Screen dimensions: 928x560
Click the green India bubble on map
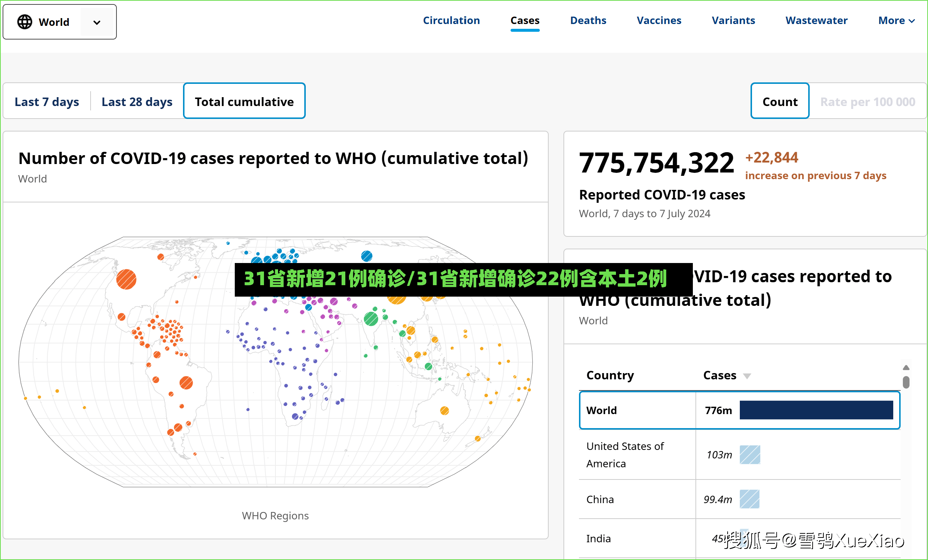click(x=370, y=319)
